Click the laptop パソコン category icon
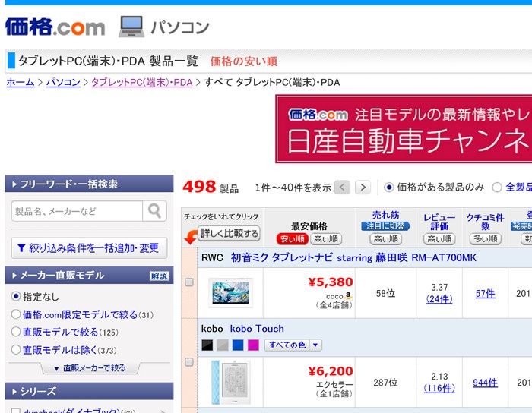532x413 pixels. [x=131, y=27]
